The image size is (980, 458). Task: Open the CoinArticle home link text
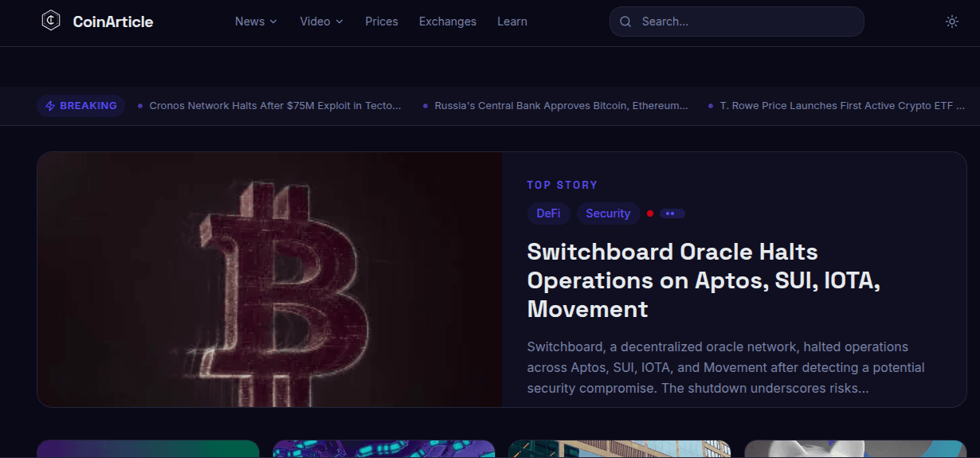pyautogui.click(x=113, y=22)
